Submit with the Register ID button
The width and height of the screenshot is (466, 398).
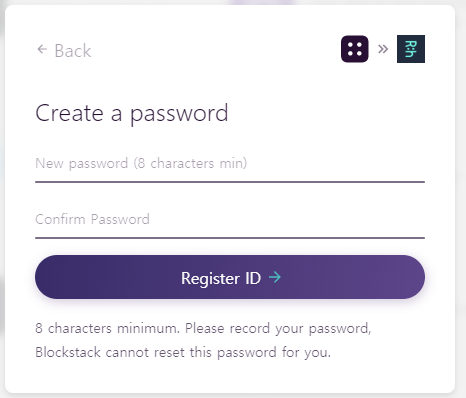(230, 277)
